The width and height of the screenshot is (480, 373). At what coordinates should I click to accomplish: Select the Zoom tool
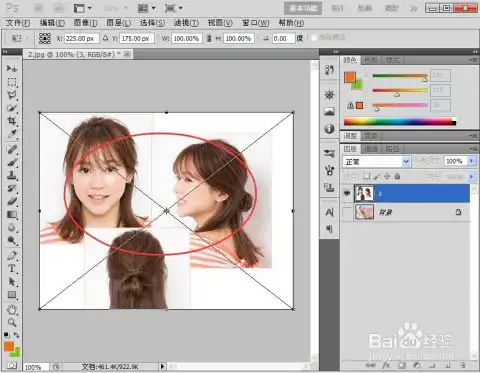12,322
